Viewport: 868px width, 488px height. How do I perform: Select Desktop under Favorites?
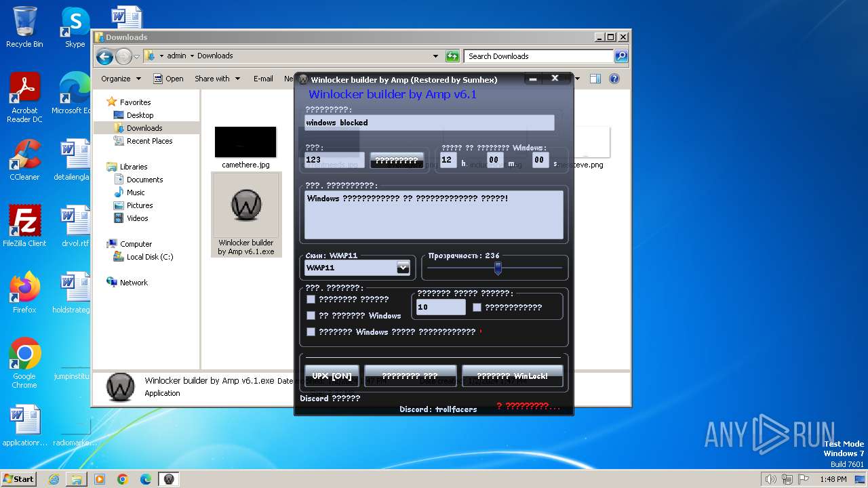click(x=140, y=115)
